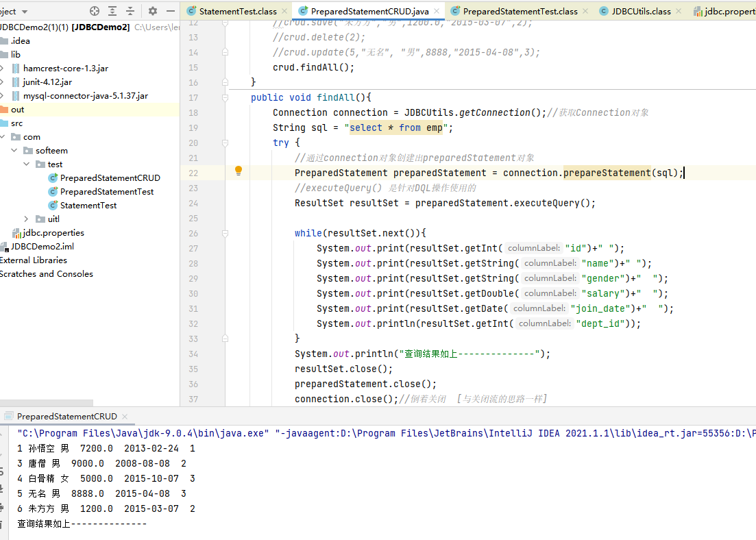Open the Project view dropdown arrow
756x540 pixels.
25,11
